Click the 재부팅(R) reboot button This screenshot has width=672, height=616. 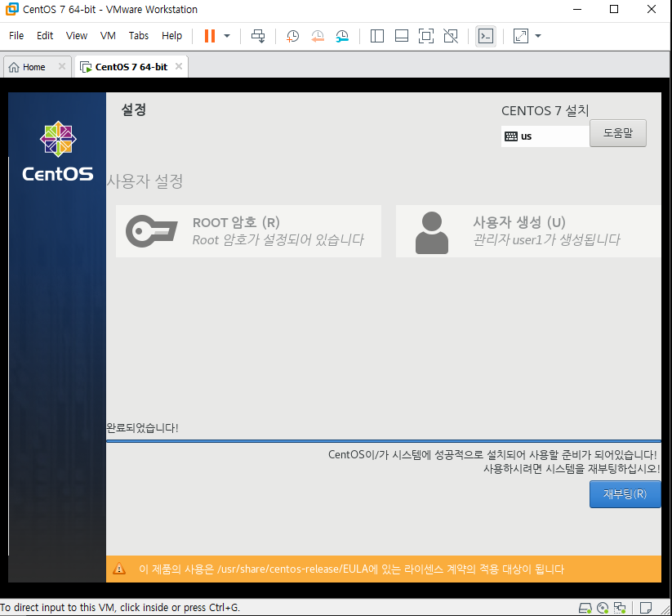click(x=625, y=494)
